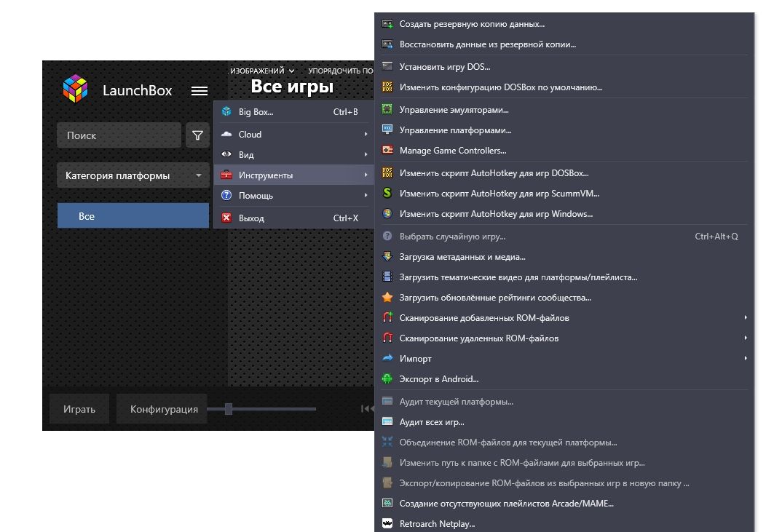Select Управление эмуляторами… entry
This screenshot has width=774, height=532.
[565, 110]
